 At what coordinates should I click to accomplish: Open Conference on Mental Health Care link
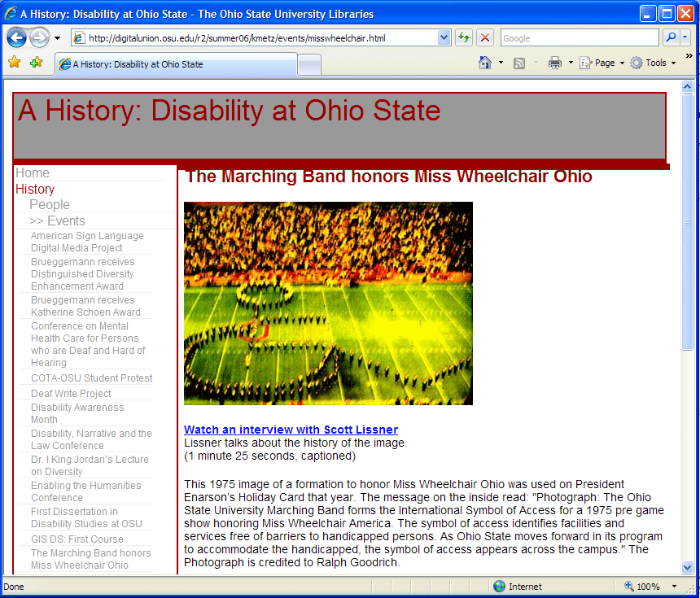click(88, 344)
